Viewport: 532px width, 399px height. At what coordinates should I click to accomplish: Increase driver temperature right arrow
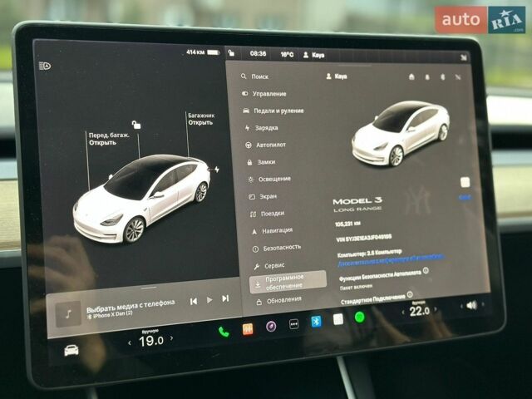pos(172,338)
